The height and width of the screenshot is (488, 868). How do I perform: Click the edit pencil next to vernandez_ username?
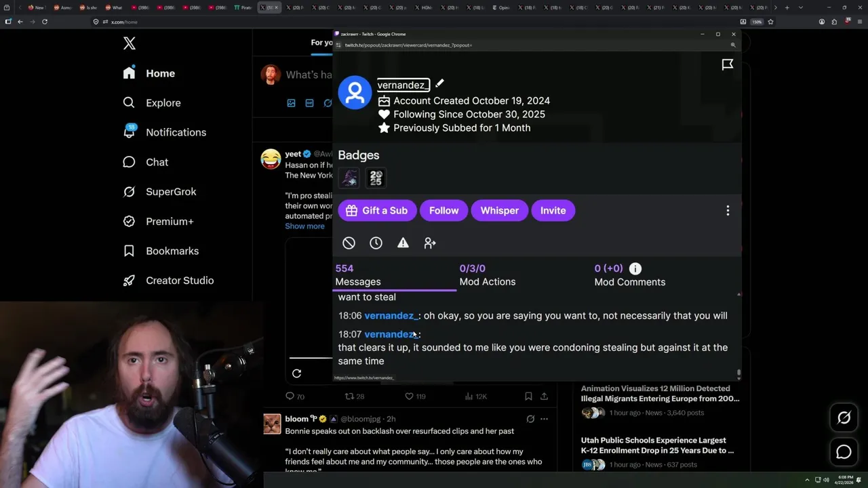tap(439, 83)
